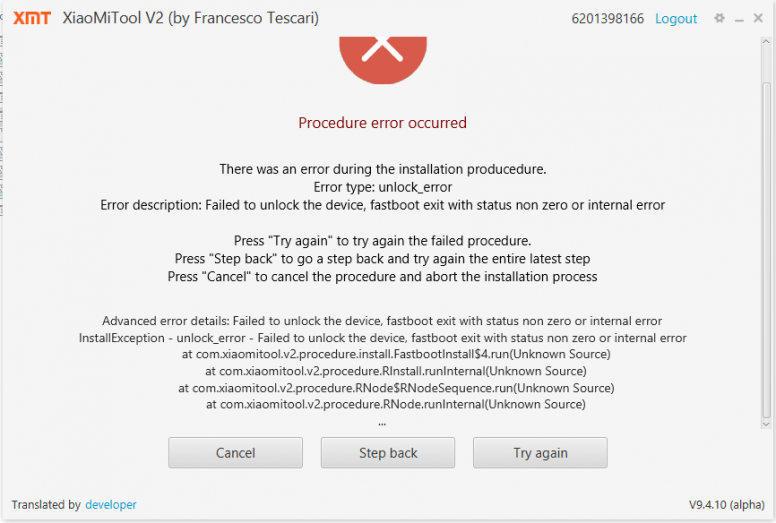Viewport: 776px width, 523px height.
Task: Click the scrollbar down arrow
Action: (766, 424)
